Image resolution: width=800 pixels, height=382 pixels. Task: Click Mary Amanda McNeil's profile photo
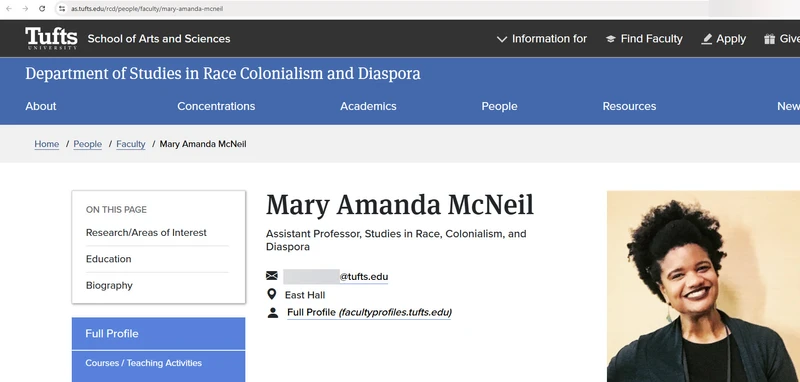click(703, 286)
